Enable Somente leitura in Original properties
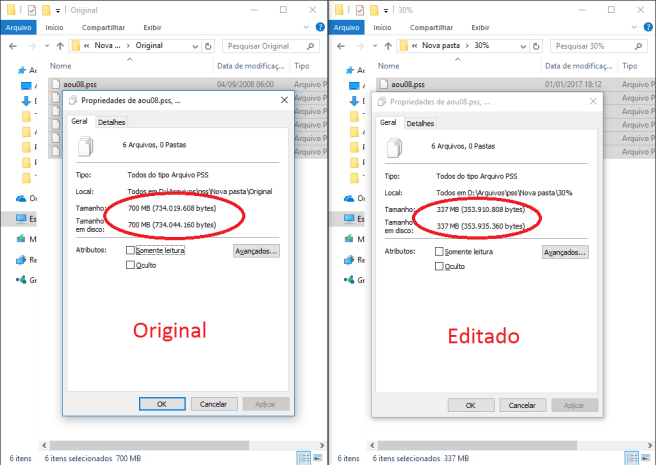Screen dimensions: 656x465 (x=131, y=250)
